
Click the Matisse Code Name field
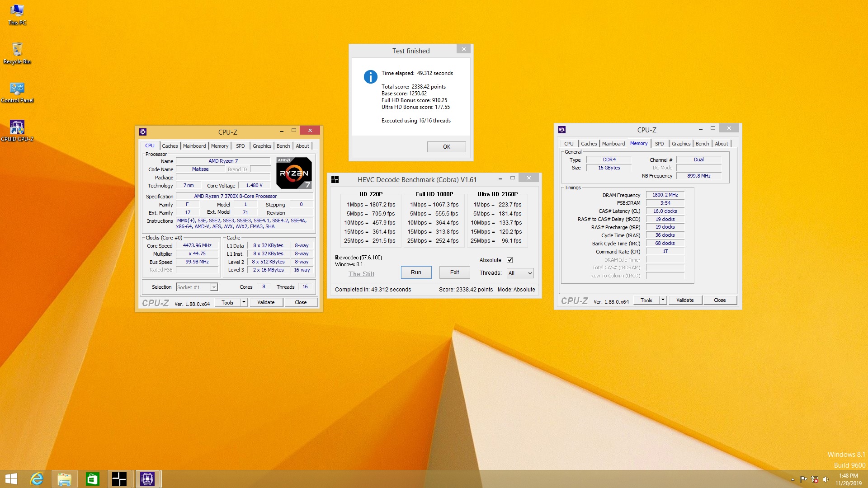coord(200,169)
